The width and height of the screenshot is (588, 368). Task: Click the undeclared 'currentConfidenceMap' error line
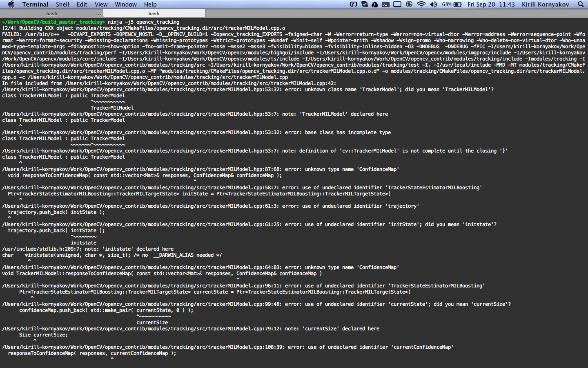(x=228, y=347)
